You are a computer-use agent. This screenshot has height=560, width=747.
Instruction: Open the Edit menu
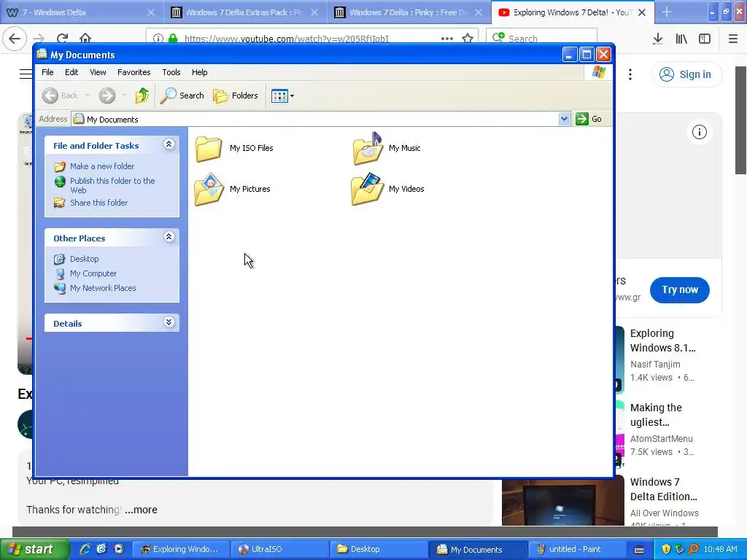71,72
